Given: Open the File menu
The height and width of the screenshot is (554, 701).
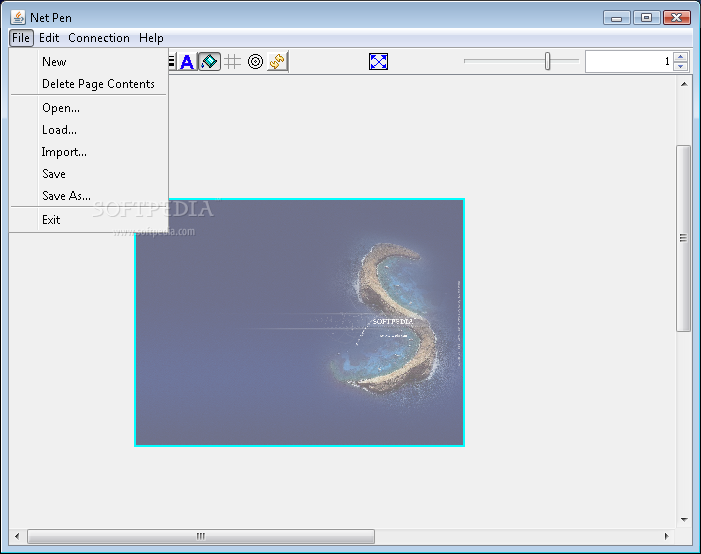Looking at the screenshot, I should pos(21,38).
